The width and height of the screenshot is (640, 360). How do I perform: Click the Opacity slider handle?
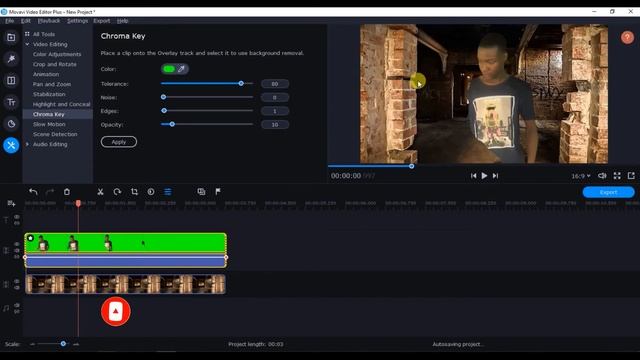(x=172, y=124)
